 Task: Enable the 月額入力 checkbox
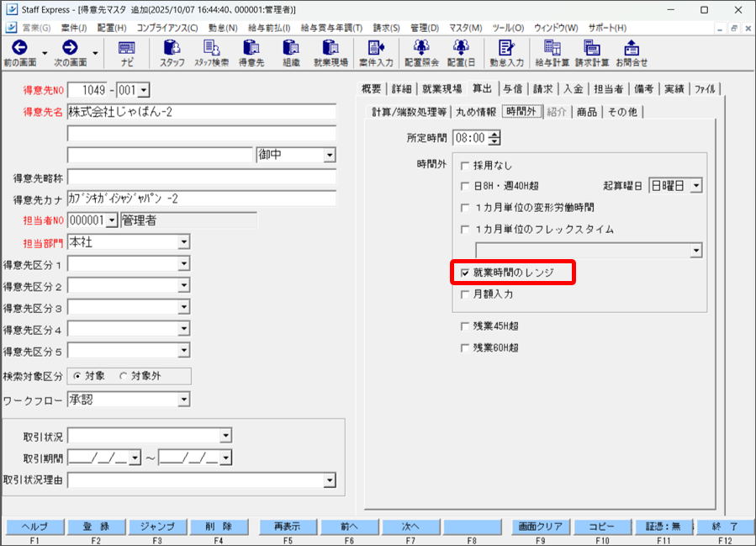[x=464, y=294]
